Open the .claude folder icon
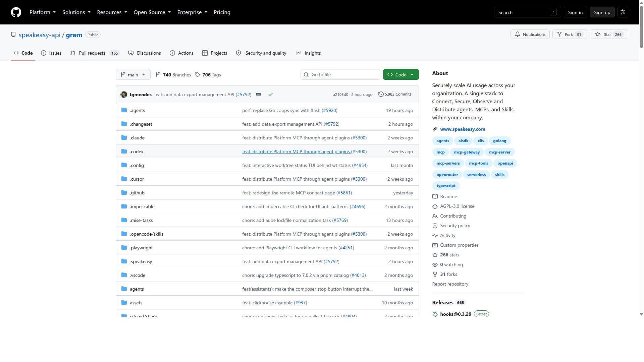This screenshot has width=644, height=362. pyautogui.click(x=124, y=138)
